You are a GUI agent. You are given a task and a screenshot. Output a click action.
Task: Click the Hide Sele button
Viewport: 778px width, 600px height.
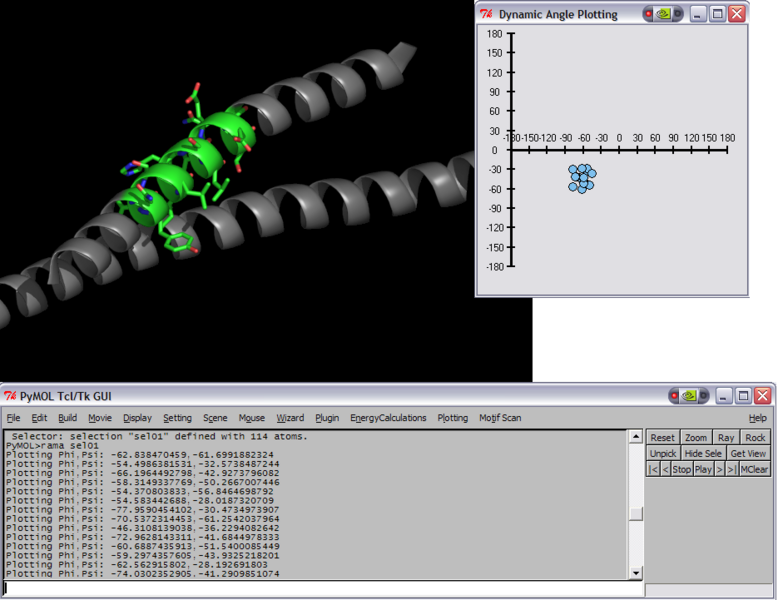click(x=703, y=453)
